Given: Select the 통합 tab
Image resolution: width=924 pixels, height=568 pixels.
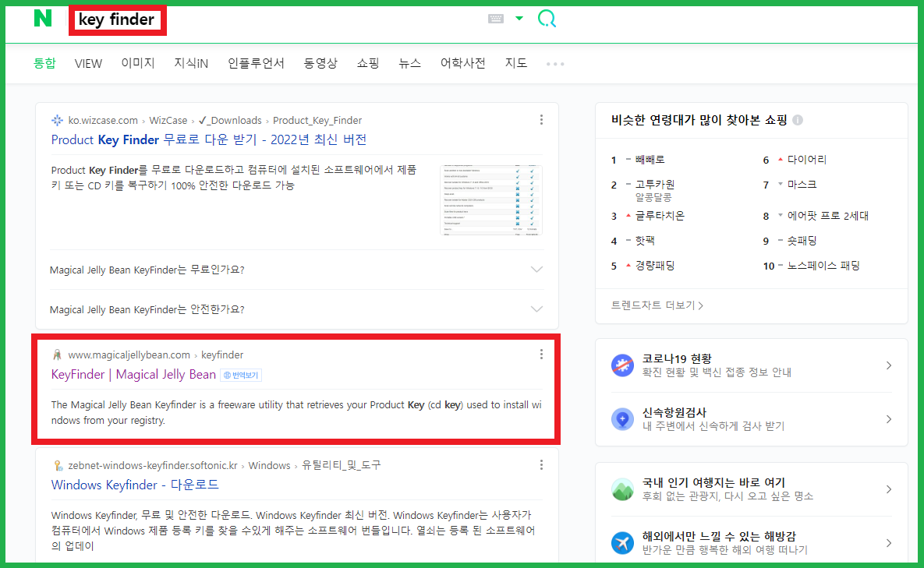Looking at the screenshot, I should (x=44, y=63).
